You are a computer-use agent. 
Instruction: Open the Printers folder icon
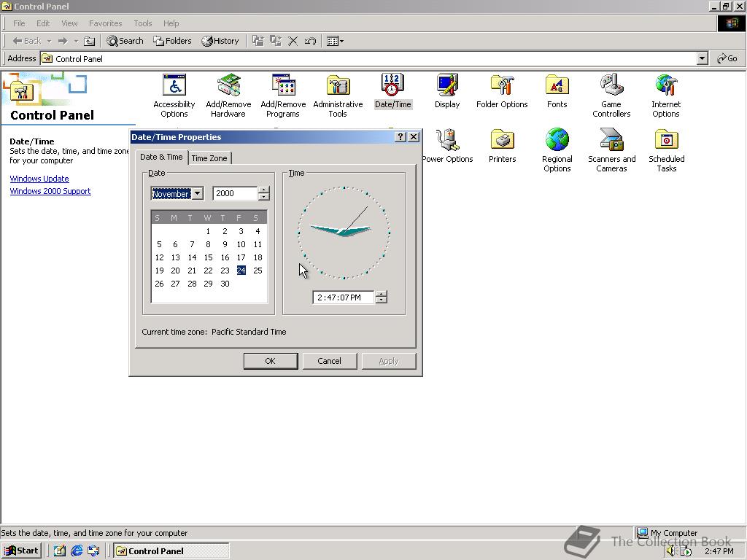[x=502, y=146]
